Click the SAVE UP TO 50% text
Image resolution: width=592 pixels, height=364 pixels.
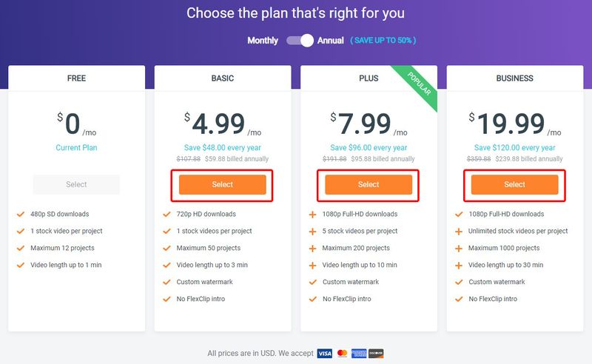[383, 41]
